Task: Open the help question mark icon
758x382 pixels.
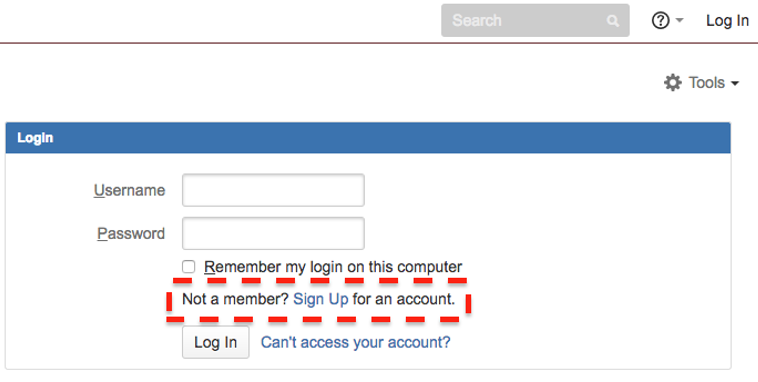Action: click(660, 20)
